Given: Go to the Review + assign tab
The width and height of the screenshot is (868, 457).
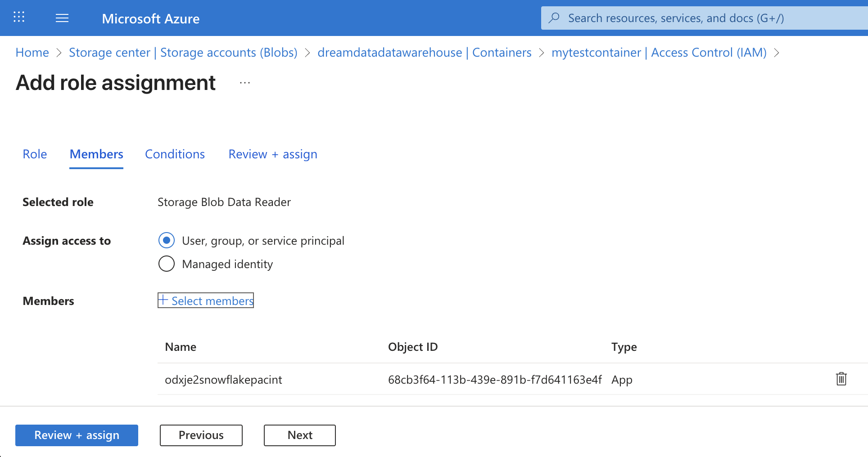Looking at the screenshot, I should [x=273, y=154].
